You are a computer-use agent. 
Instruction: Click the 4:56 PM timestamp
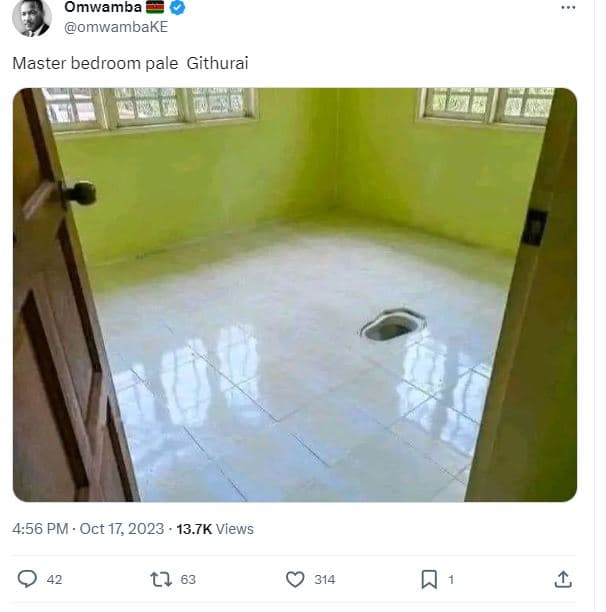[x=40, y=528]
